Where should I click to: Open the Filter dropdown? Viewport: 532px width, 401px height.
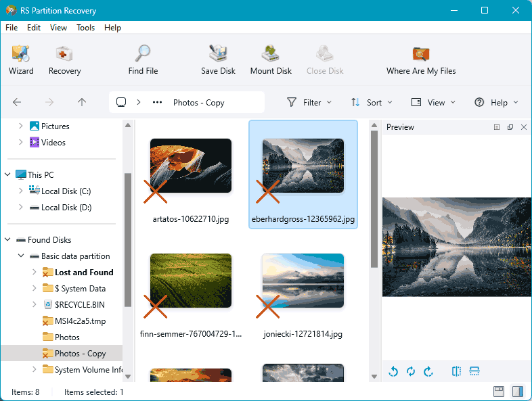(x=309, y=102)
